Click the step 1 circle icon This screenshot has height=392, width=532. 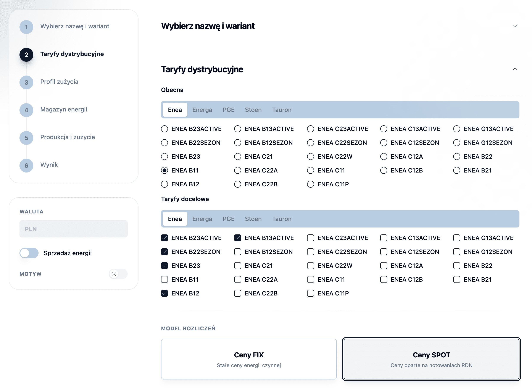coord(26,27)
